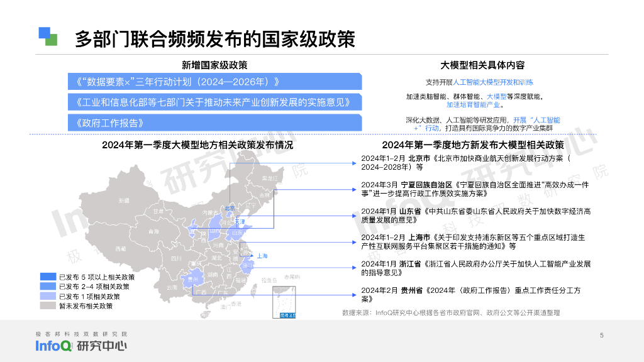Click blue text 开展“人工智能
This screenshot has height=362, width=644.
click(536, 120)
